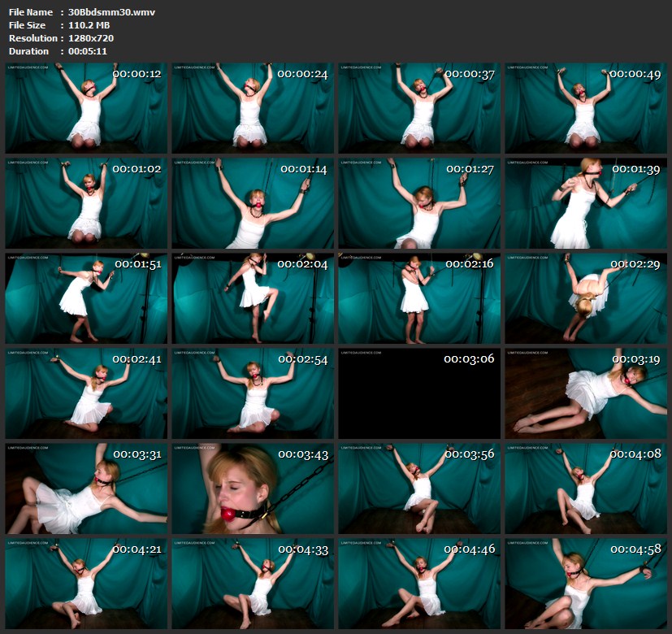Viewport: 672px width, 634px height.
Task: Click the black frame stamped 00:03:06
Action: 419,393
